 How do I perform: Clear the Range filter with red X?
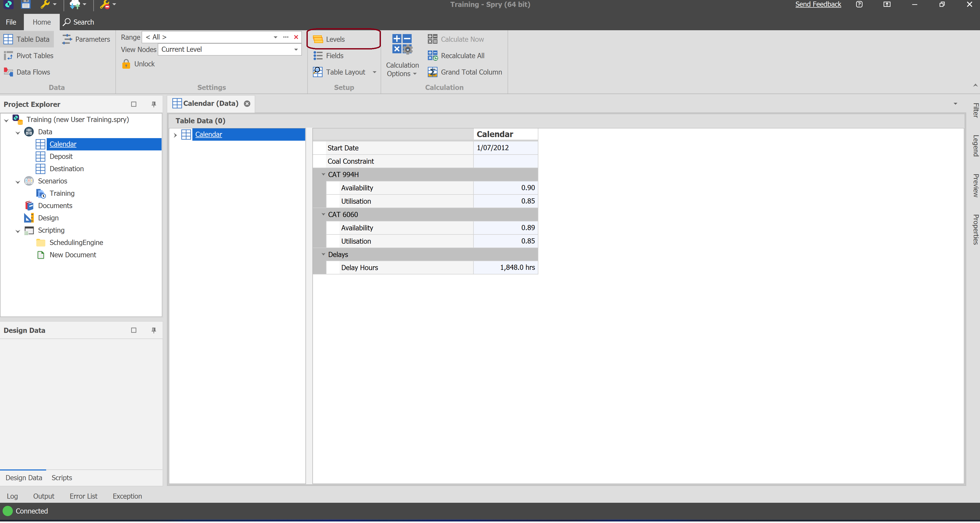[x=296, y=37]
